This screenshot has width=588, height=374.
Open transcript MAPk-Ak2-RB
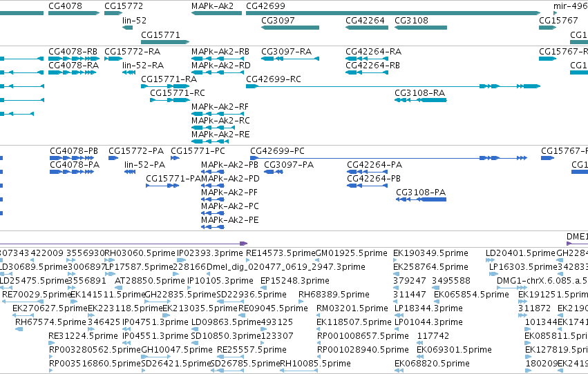[x=220, y=52]
